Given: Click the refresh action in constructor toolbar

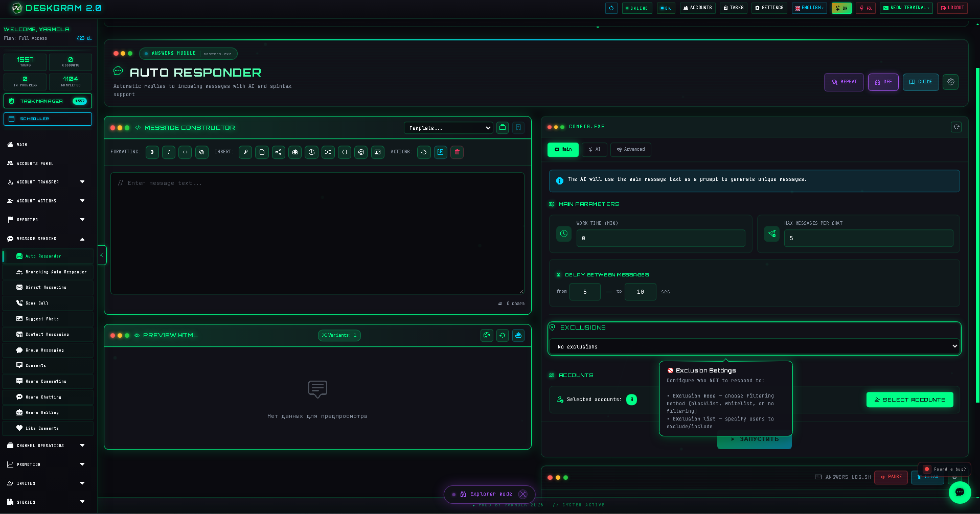Looking at the screenshot, I should coord(424,152).
